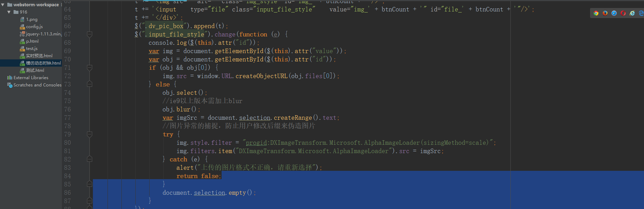The image size is (644, 209).
Task: Fold the if block at line 71
Action: 89,68
